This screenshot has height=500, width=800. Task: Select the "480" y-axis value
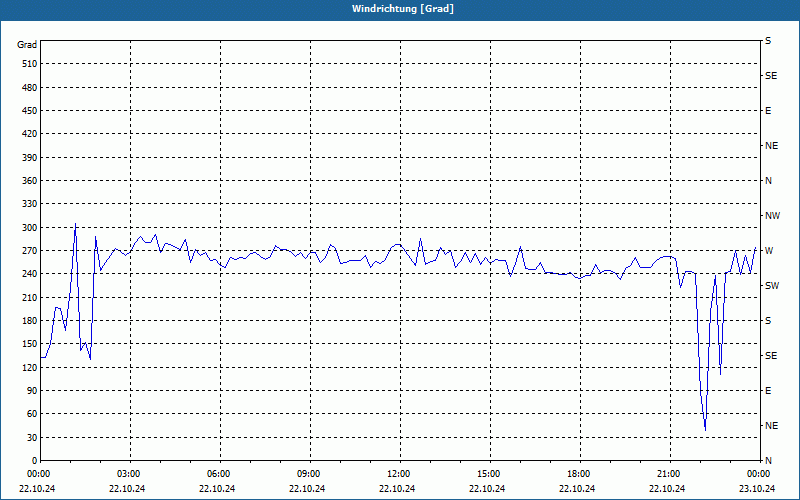pyautogui.click(x=30, y=87)
